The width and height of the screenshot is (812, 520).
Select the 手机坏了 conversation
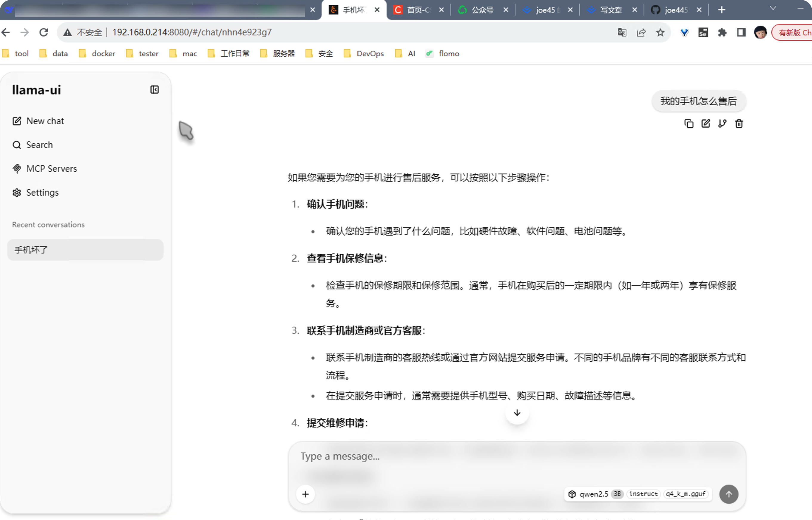point(85,250)
